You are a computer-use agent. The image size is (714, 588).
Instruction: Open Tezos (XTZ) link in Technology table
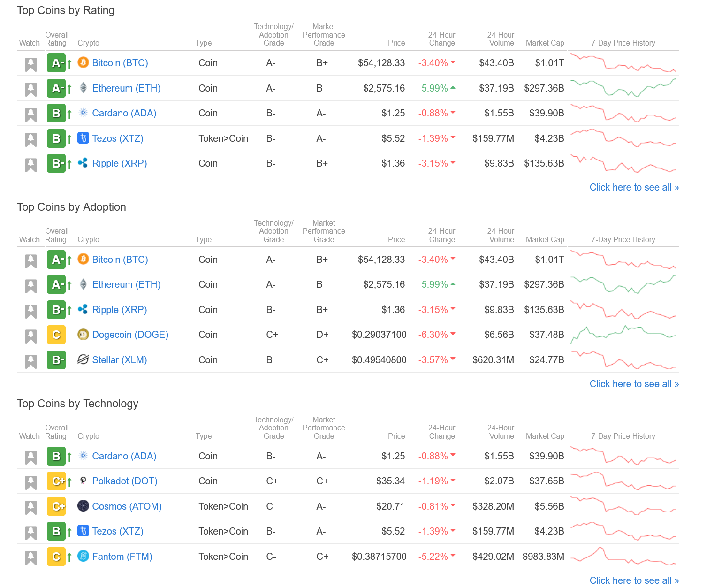(x=118, y=531)
